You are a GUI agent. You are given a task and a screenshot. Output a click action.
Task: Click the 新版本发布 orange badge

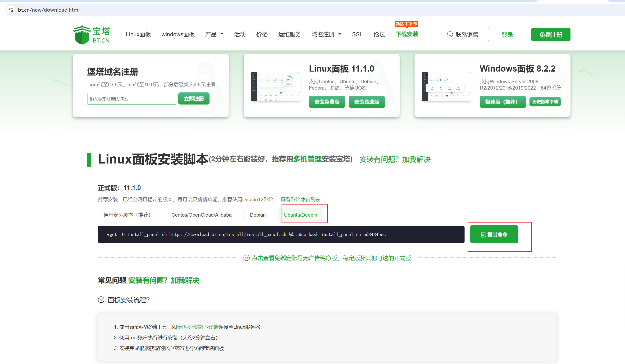pyautogui.click(x=406, y=24)
